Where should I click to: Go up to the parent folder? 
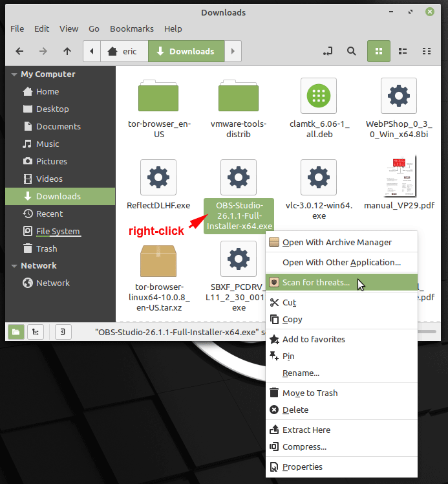pyautogui.click(x=67, y=51)
